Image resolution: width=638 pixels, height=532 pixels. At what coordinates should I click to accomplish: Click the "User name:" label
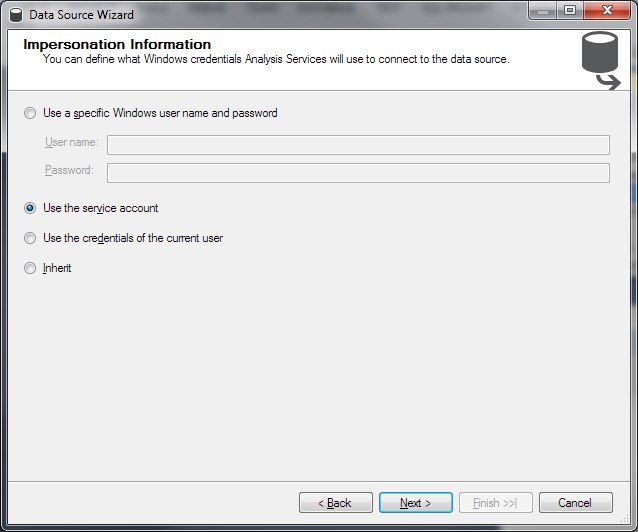point(72,143)
